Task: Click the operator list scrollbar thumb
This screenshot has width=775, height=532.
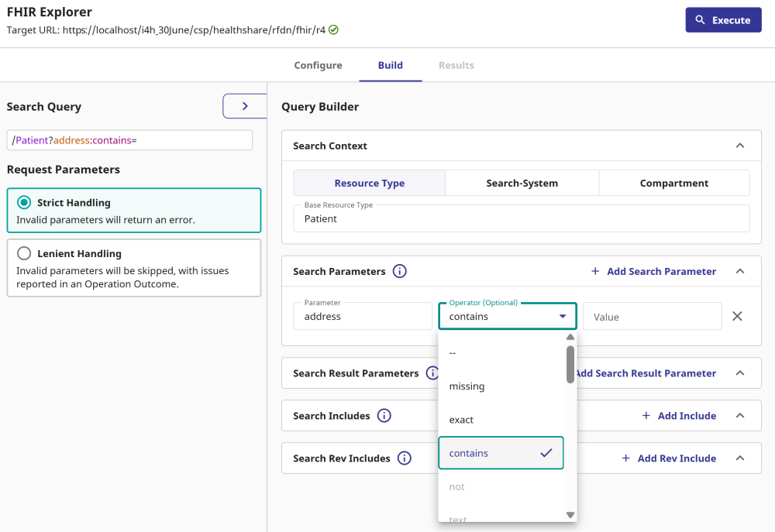Action: (570, 364)
